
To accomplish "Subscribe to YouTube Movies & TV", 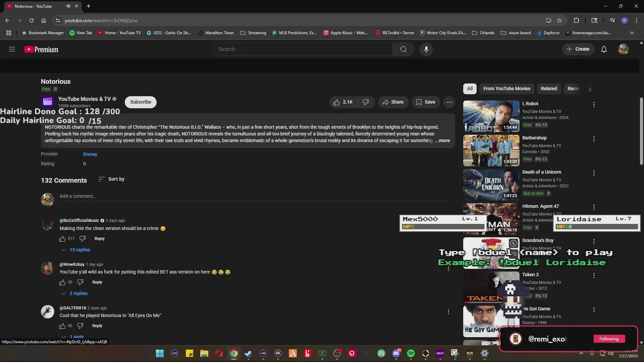I will 140,102.
